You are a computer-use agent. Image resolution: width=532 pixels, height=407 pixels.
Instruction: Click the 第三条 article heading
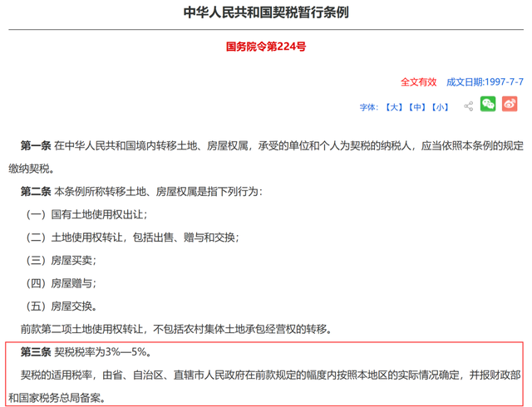point(36,352)
